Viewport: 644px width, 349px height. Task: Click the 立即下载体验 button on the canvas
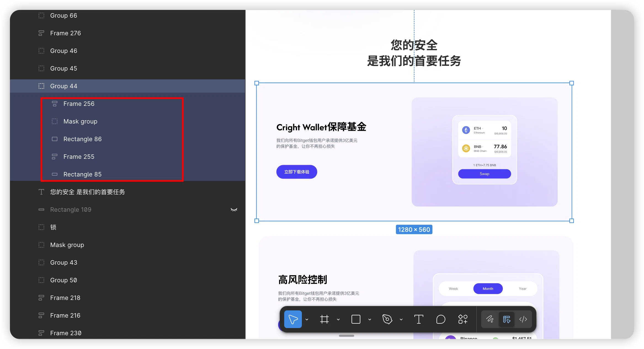(x=297, y=172)
